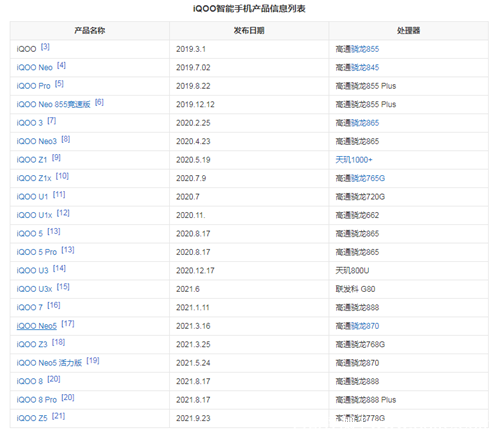
Task: Select the iQOO Neo3 link
Action: tap(37, 141)
